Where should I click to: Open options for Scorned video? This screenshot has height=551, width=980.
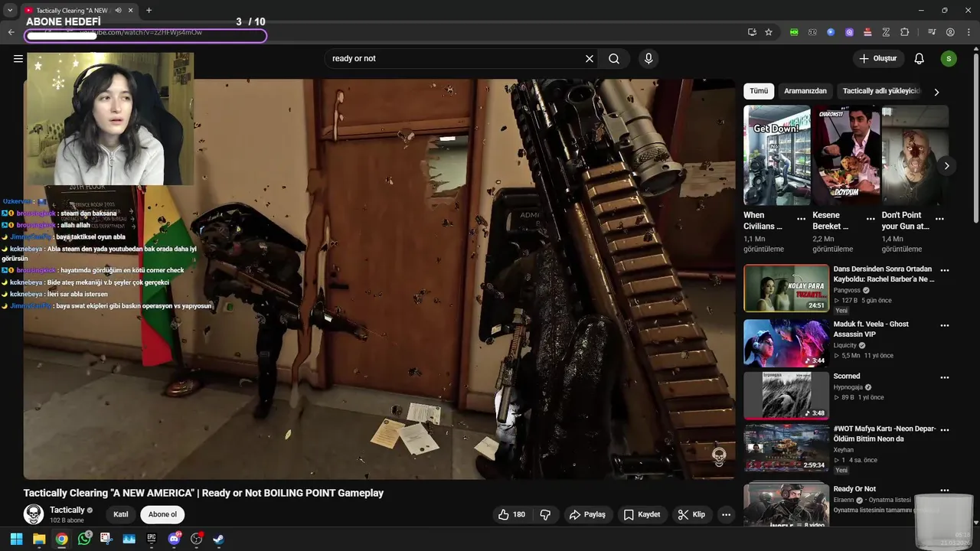(945, 377)
